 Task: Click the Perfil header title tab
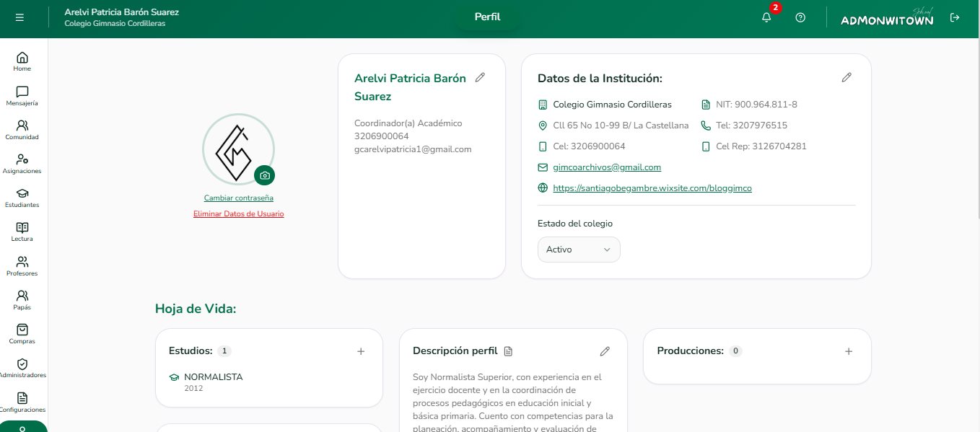pyautogui.click(x=487, y=17)
